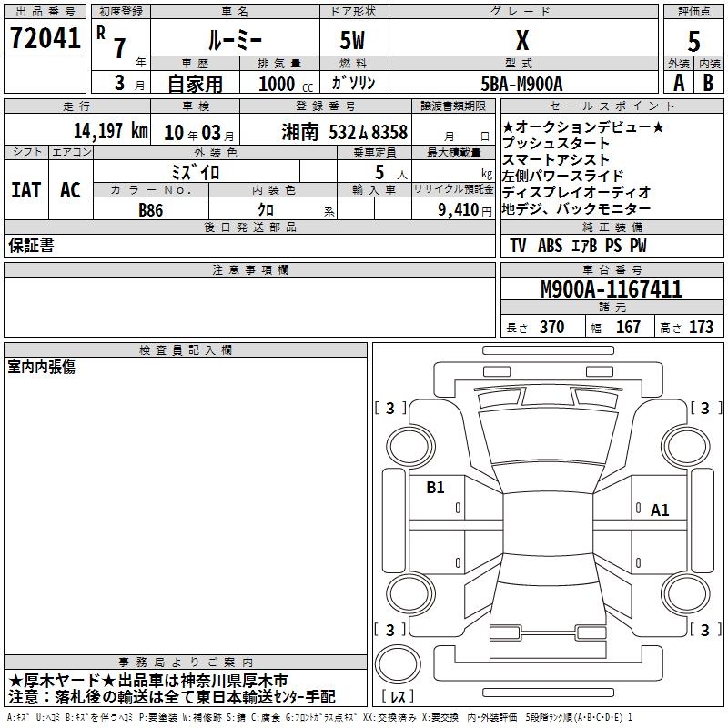Click sales point ディスプレイオーディオ
Screen dimensions: 728x728
[x=576, y=192]
